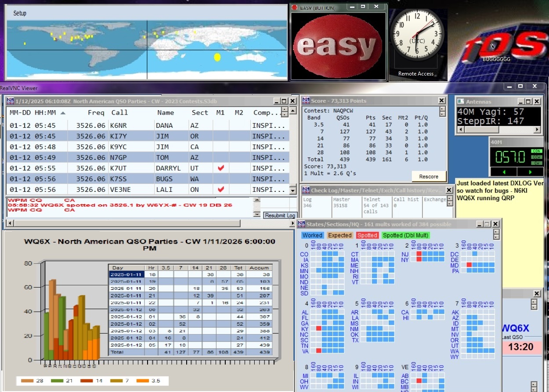
Task: Click the 13:20 Last QSO timer
Action: [521, 347]
